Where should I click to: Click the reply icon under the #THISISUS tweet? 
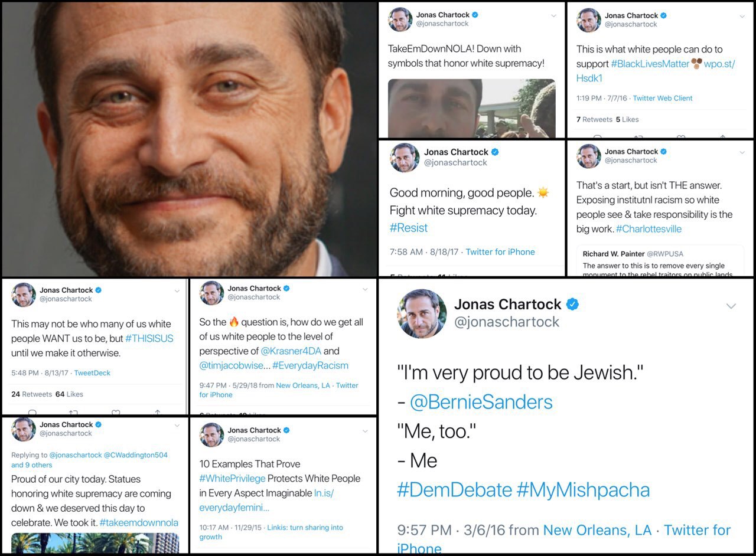pyautogui.click(x=32, y=413)
